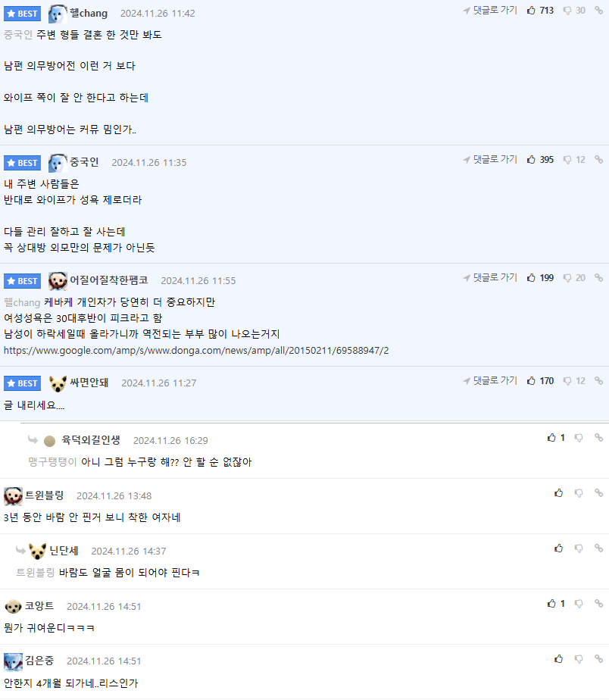Click thumbs-down on 닌단세's reply

[x=578, y=548]
